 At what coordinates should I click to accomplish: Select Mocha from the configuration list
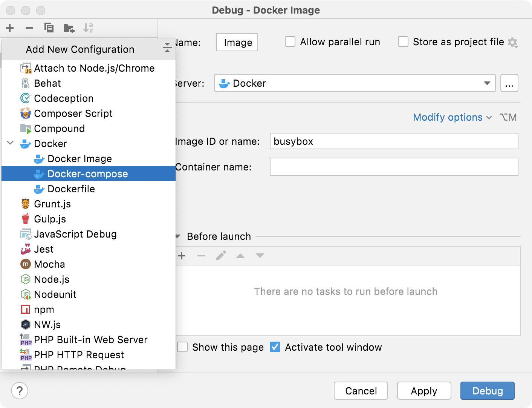pyautogui.click(x=89, y=264)
